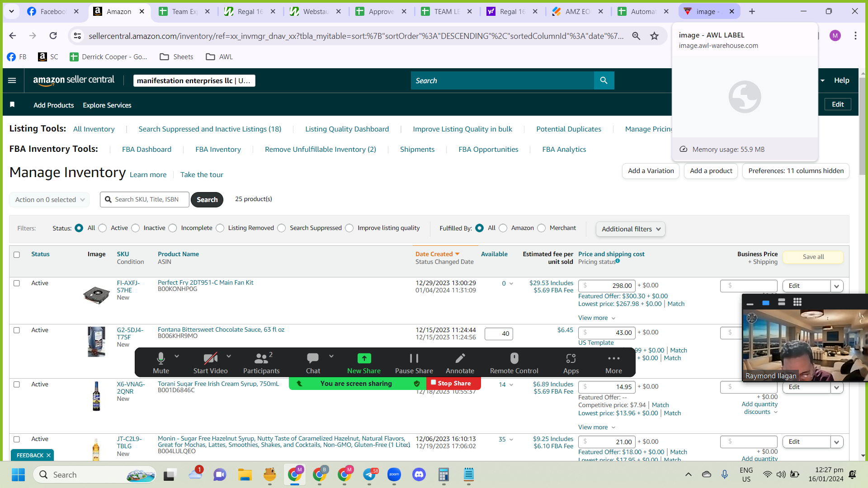868x488 pixels.
Task: Select the Active status filter
Action: pyautogui.click(x=103, y=228)
